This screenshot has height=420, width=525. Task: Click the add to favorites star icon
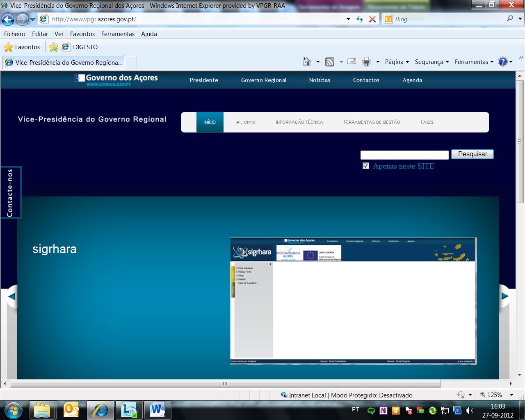click(53, 47)
